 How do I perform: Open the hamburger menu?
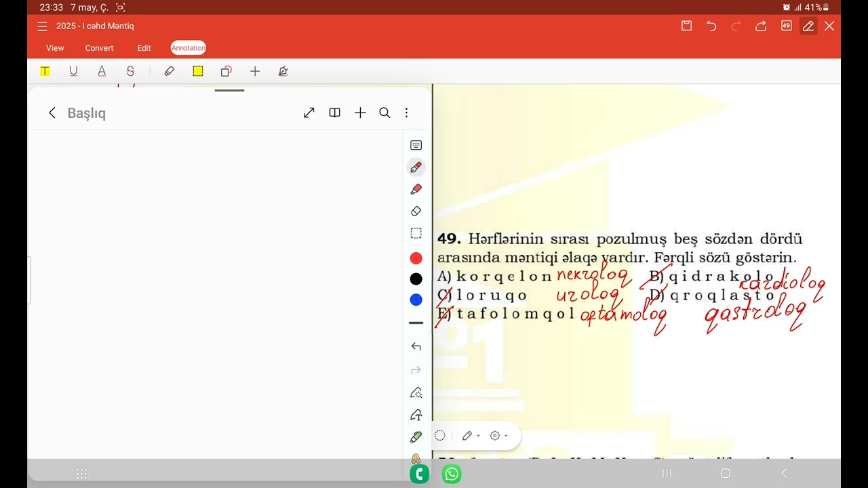click(x=42, y=26)
